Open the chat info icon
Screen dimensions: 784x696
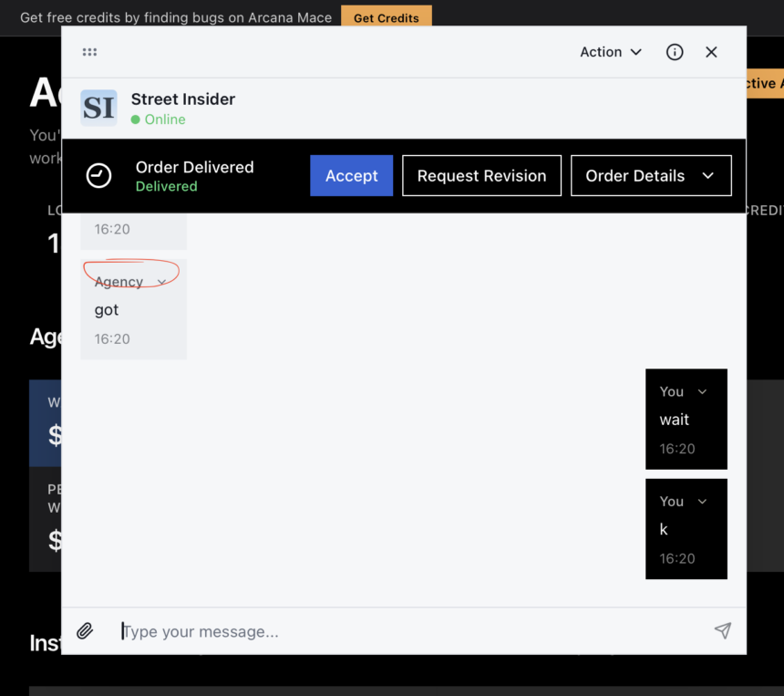pyautogui.click(x=675, y=52)
